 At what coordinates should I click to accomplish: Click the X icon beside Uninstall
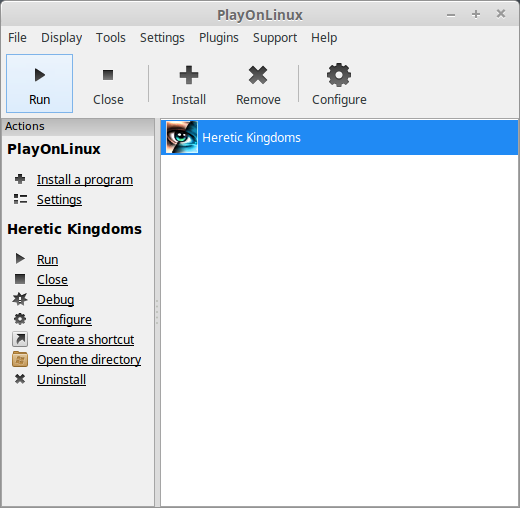coord(20,379)
